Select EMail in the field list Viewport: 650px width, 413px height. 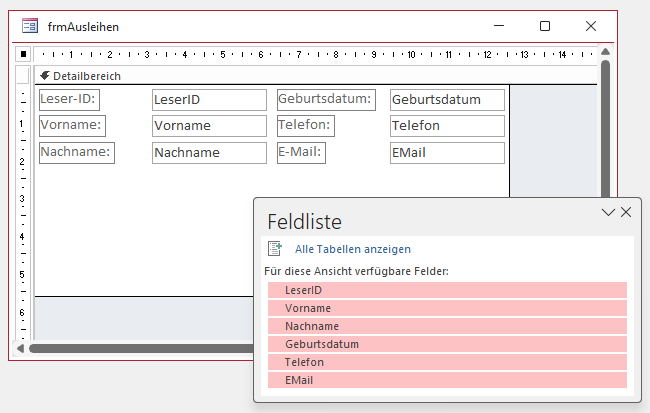click(447, 380)
